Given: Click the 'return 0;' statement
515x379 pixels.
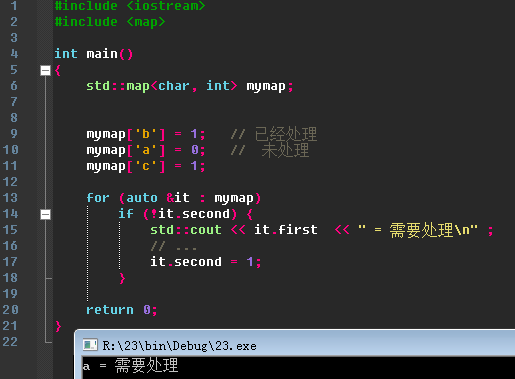Looking at the screenshot, I should pos(122,310).
